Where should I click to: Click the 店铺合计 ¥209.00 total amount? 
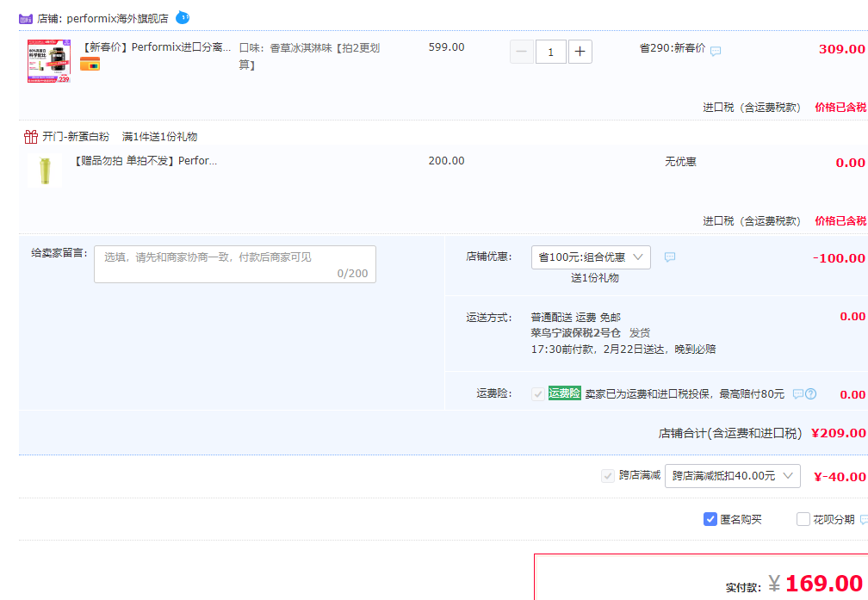838,433
